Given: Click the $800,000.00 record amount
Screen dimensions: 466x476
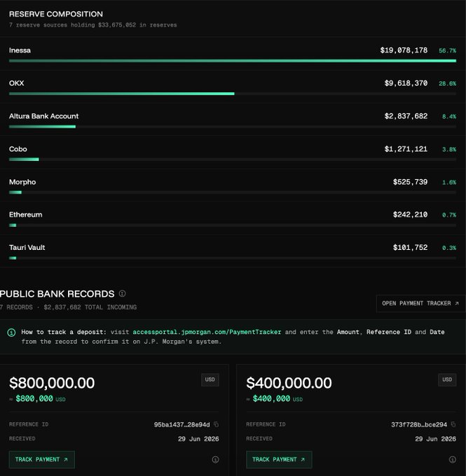Looking at the screenshot, I should [x=52, y=383].
